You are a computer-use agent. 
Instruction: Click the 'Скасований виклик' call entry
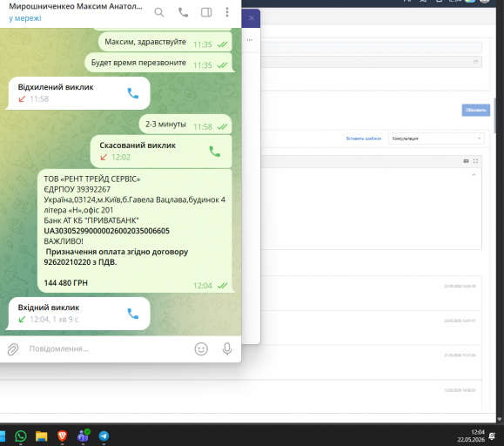point(161,152)
